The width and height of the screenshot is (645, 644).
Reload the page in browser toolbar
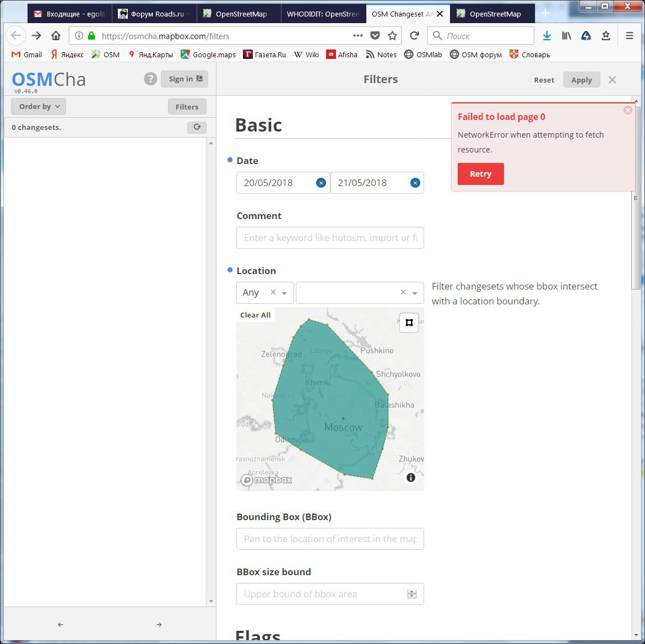414,36
